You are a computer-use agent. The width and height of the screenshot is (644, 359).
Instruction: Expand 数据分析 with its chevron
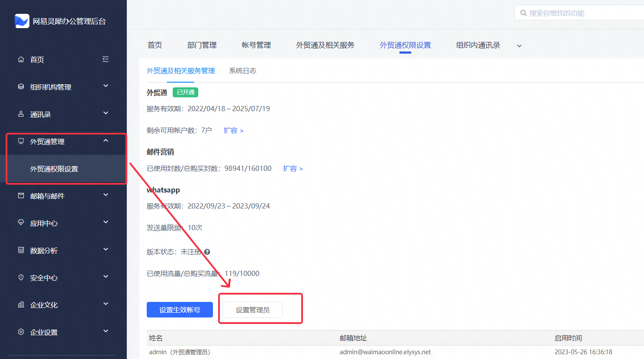click(106, 250)
